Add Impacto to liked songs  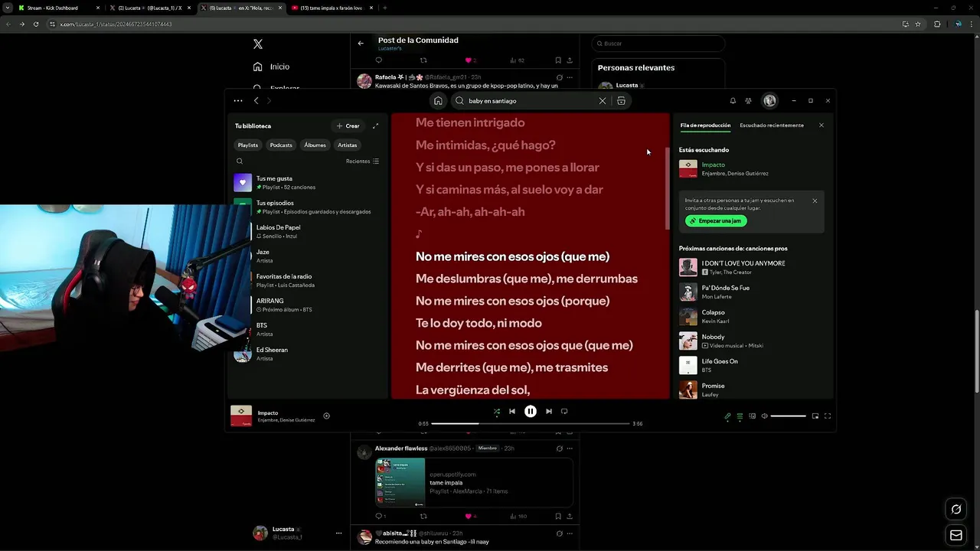coord(326,416)
